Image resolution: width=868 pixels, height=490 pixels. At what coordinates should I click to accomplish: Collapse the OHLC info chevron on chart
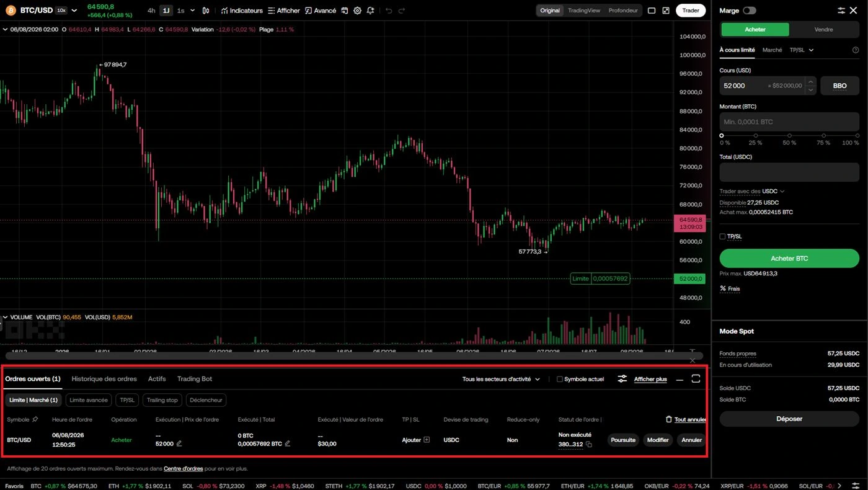pyautogui.click(x=6, y=29)
